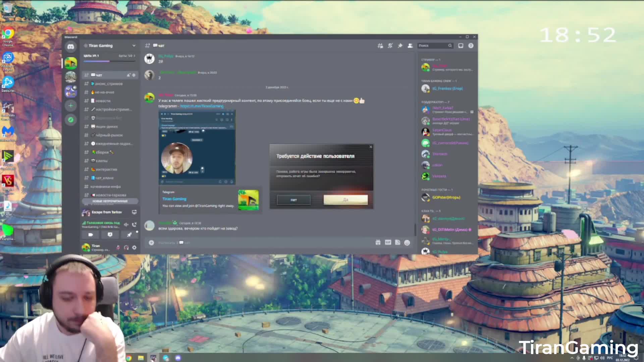Open the sticker picker icon
644x362 pixels.
(397, 242)
